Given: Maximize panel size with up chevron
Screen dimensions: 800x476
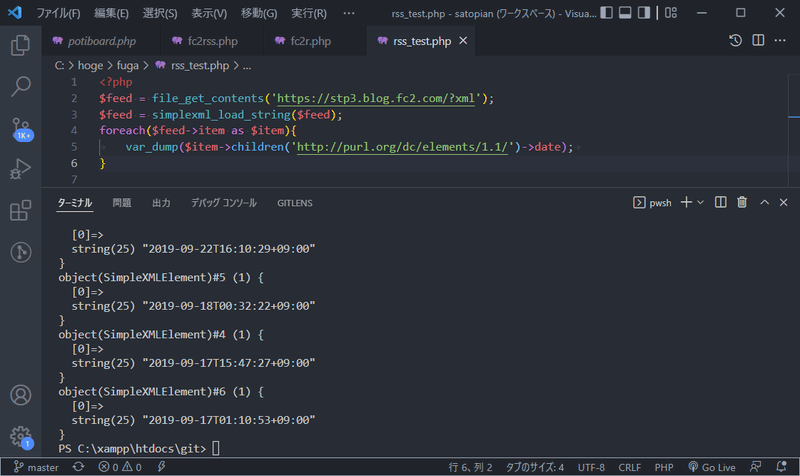Looking at the screenshot, I should [764, 203].
